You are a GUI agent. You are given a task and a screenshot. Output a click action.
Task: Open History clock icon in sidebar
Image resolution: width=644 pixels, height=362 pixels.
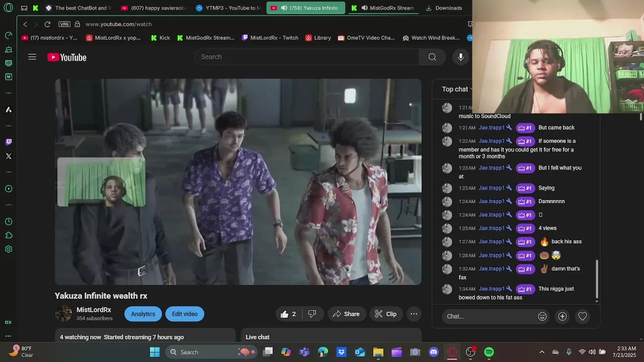tap(9, 222)
